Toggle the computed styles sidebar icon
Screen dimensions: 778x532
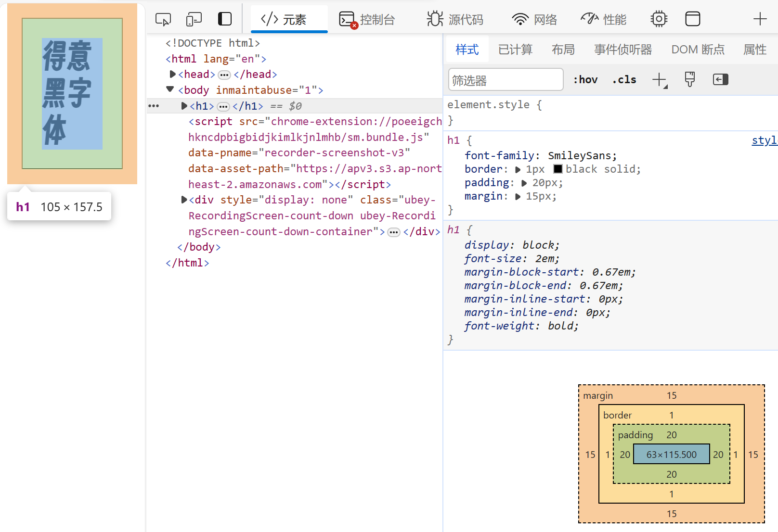click(721, 79)
